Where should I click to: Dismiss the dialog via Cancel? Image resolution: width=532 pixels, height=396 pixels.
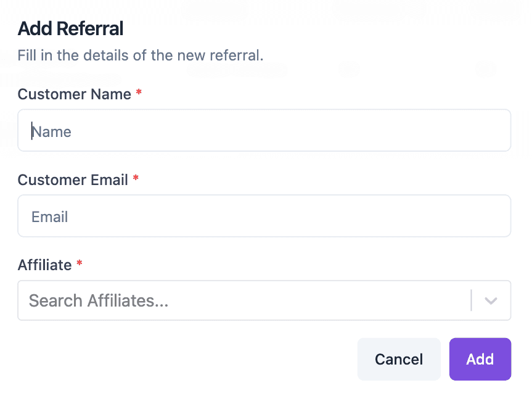(x=399, y=359)
